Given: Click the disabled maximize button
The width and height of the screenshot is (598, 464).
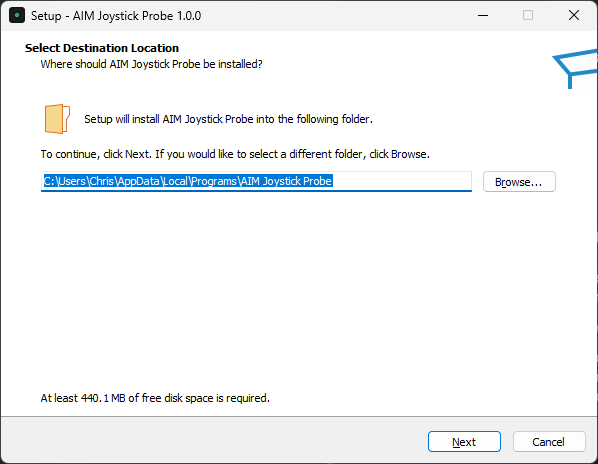Looking at the screenshot, I should [x=528, y=16].
